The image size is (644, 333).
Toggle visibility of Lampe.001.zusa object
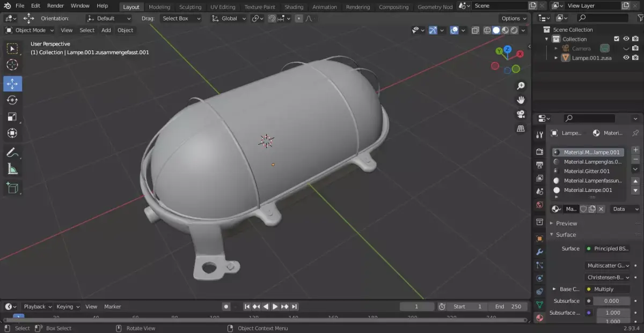[626, 57]
